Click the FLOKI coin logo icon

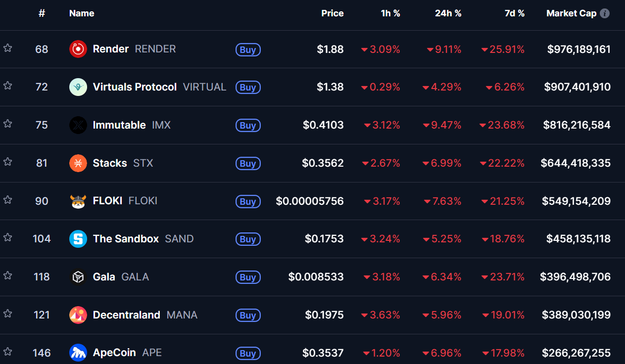[x=78, y=201]
